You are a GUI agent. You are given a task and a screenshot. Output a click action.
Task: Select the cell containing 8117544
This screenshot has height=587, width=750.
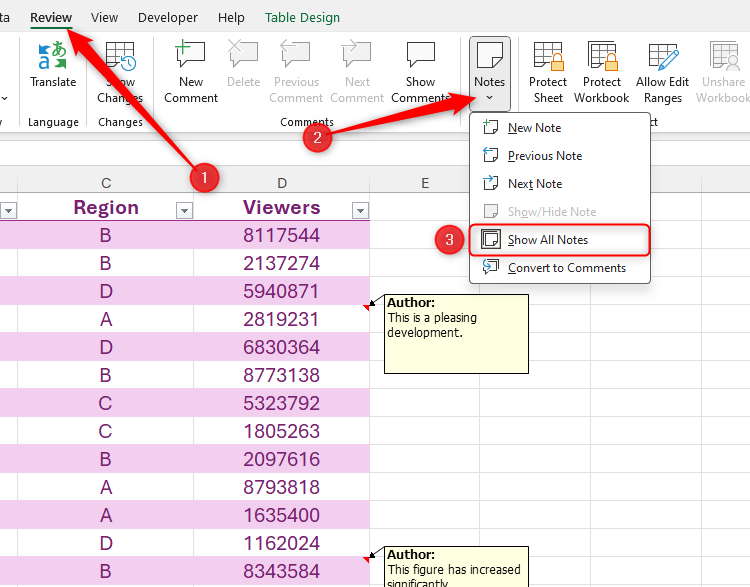click(x=282, y=235)
